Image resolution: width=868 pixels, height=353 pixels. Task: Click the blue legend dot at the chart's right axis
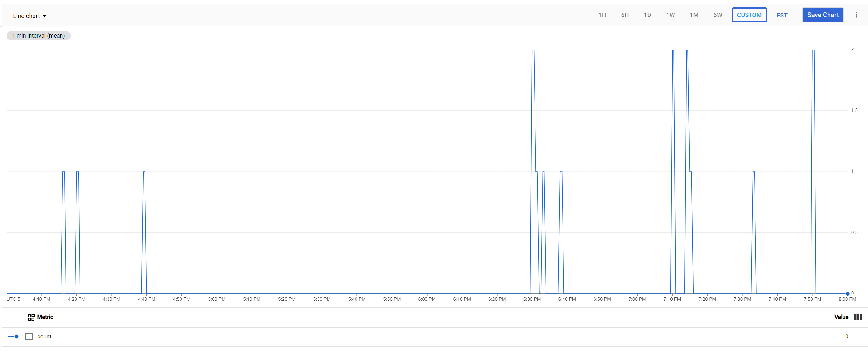(x=848, y=293)
